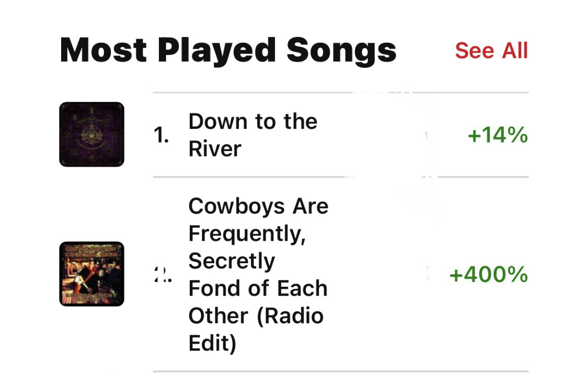The width and height of the screenshot is (588, 375).
Task: Click the blank area left of +14%
Action: [x=397, y=135]
